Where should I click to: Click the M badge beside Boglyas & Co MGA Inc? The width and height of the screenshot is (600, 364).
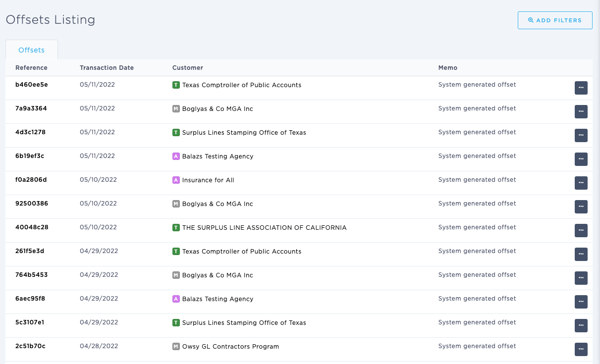tap(175, 108)
